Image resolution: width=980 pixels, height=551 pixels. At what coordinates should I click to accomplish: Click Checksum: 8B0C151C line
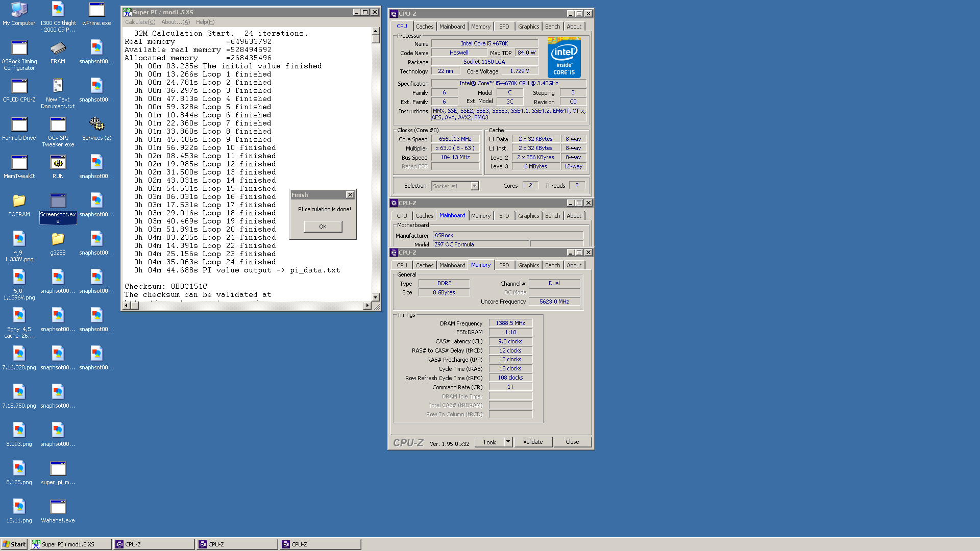[166, 287]
